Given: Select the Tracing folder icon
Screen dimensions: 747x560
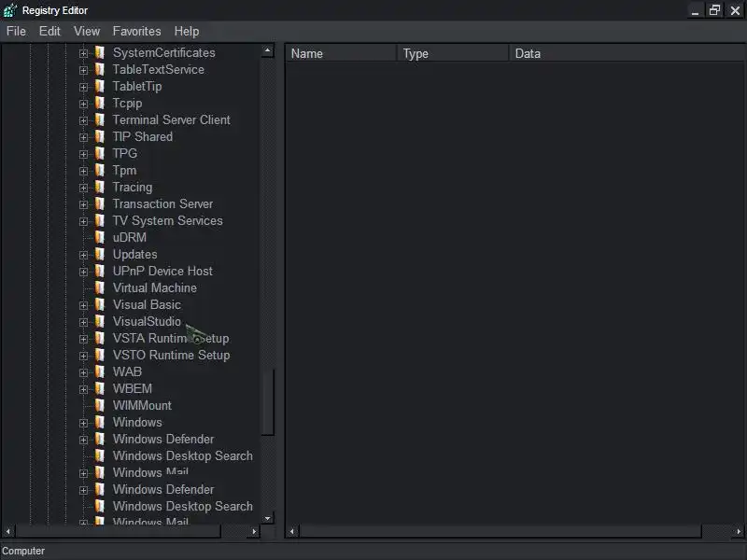Looking at the screenshot, I should 100,188.
